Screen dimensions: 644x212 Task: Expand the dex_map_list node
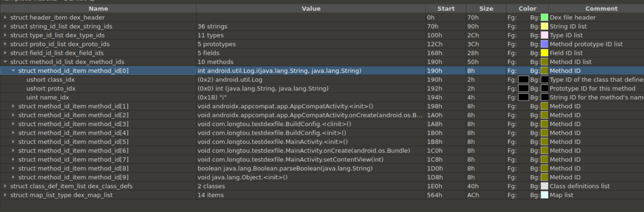pos(5,195)
